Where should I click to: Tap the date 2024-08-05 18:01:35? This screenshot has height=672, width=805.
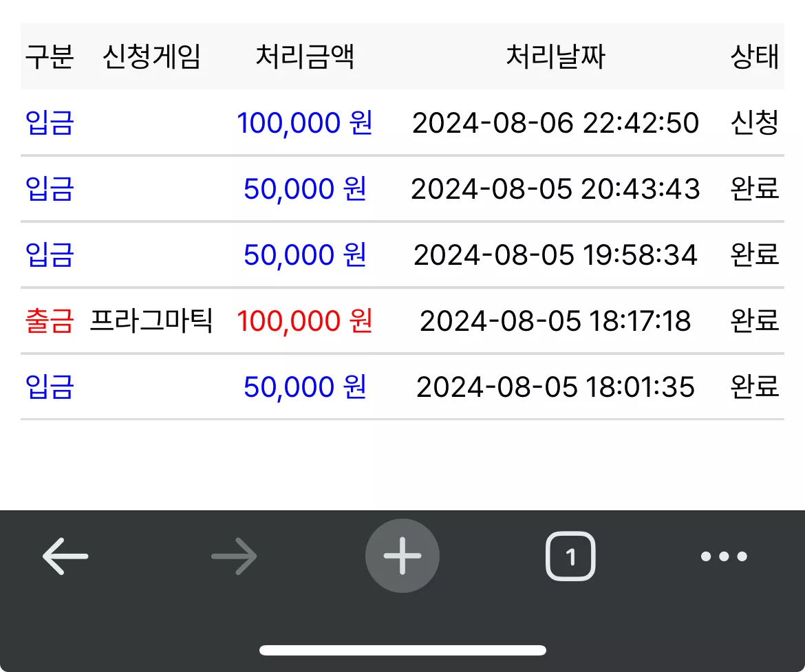tap(555, 387)
